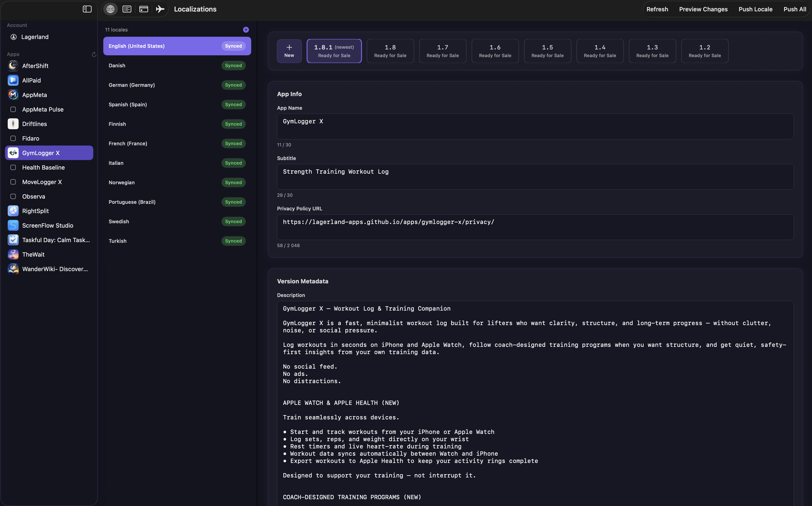Open the ScreenFlow Studio app icon
This screenshot has width=812, height=506.
pos(13,225)
